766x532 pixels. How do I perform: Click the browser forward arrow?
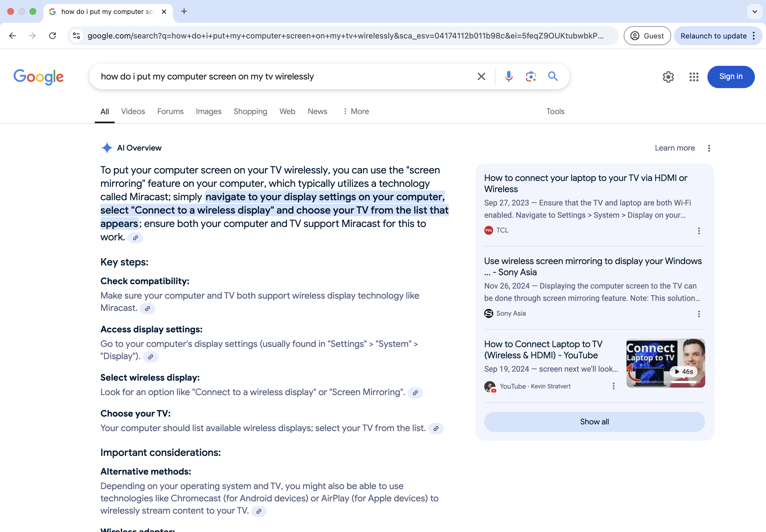point(32,36)
